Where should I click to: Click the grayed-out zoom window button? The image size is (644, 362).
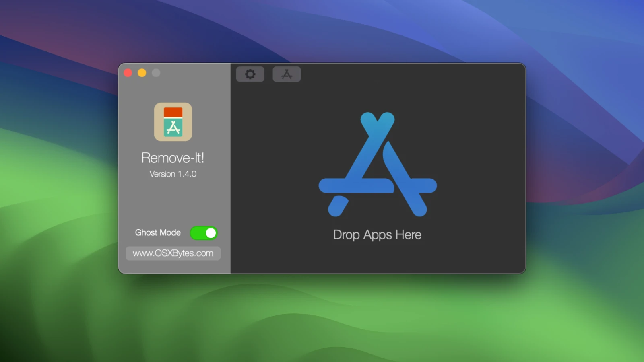[156, 73]
